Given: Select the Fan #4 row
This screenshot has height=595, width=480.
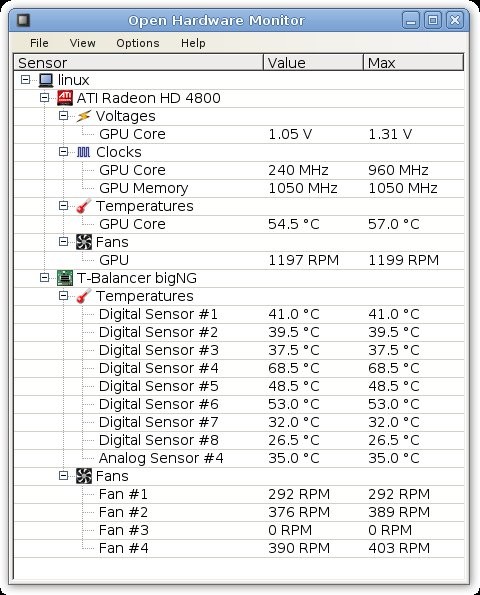Looking at the screenshot, I should [x=239, y=548].
